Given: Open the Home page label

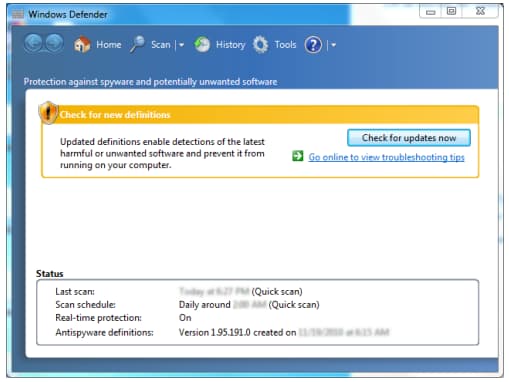Looking at the screenshot, I should pyautogui.click(x=109, y=44).
